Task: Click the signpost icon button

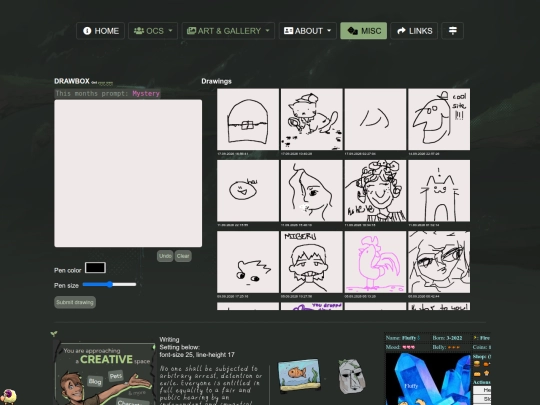Action: [453, 31]
